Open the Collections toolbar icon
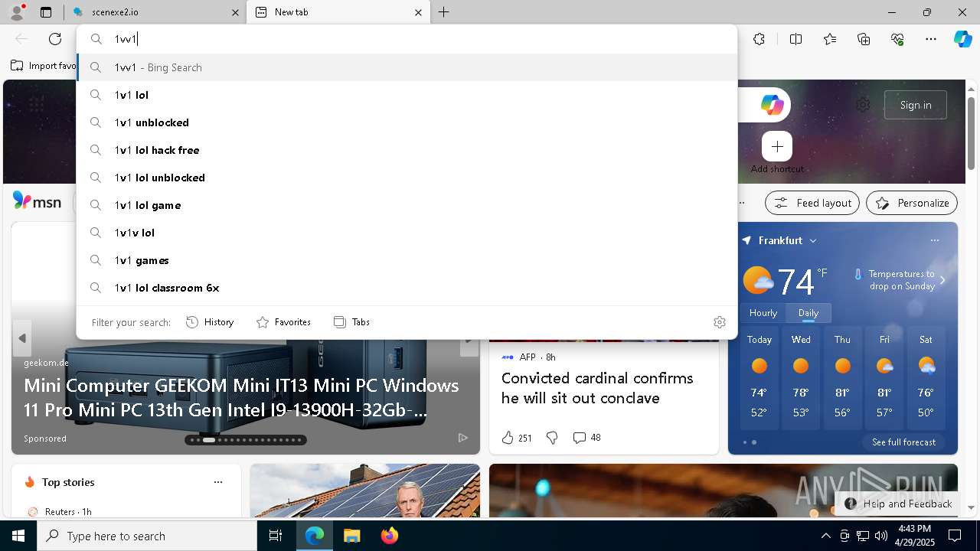 pos(864,39)
